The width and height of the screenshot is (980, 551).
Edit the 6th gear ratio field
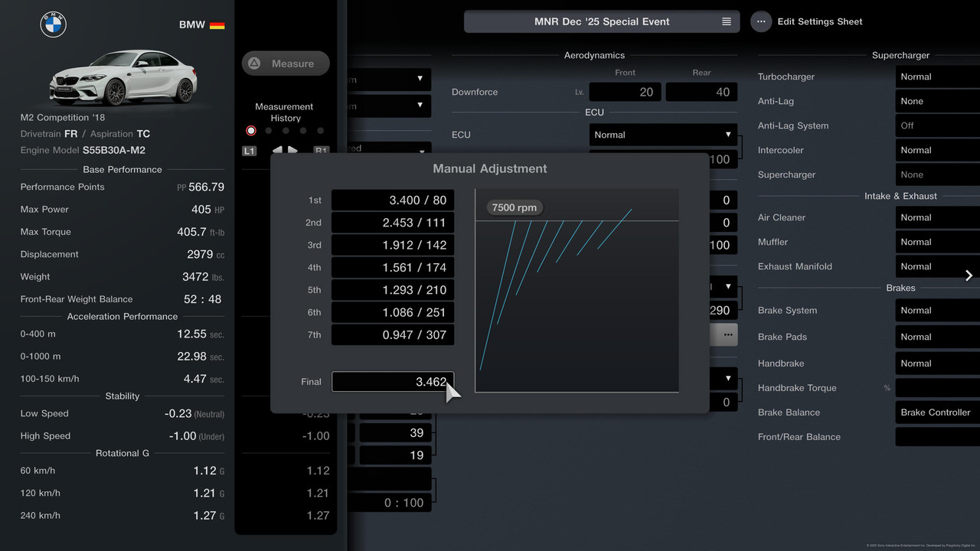393,312
